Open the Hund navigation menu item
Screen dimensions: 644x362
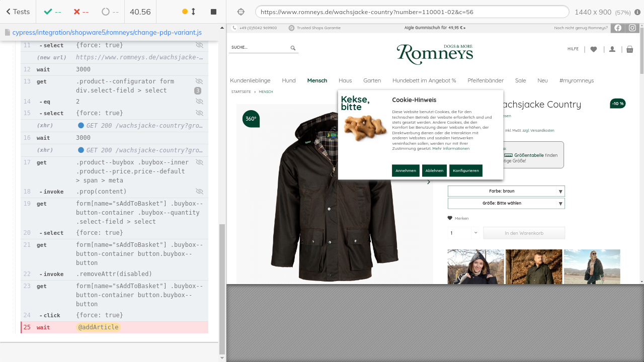tap(289, 80)
